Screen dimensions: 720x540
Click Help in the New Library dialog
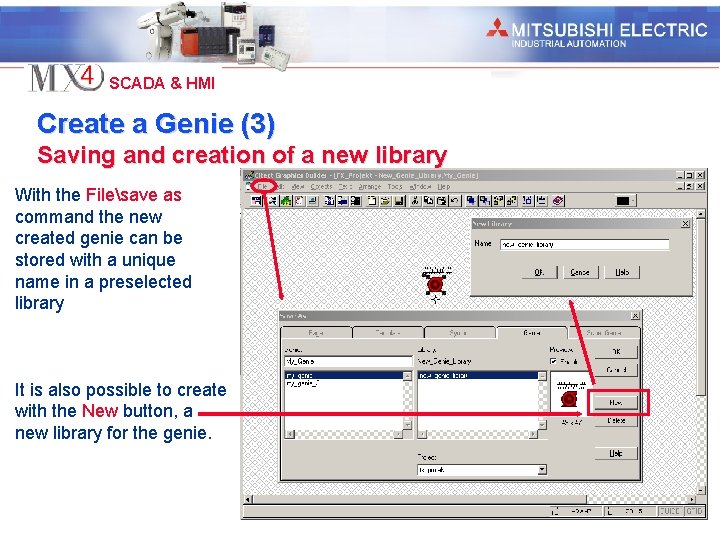point(622,272)
